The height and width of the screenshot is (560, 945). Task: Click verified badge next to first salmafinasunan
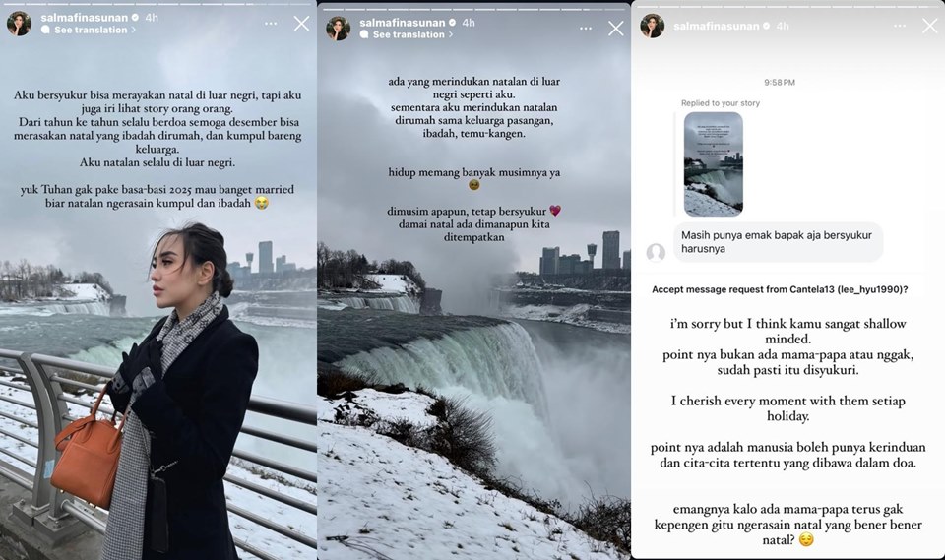136,18
